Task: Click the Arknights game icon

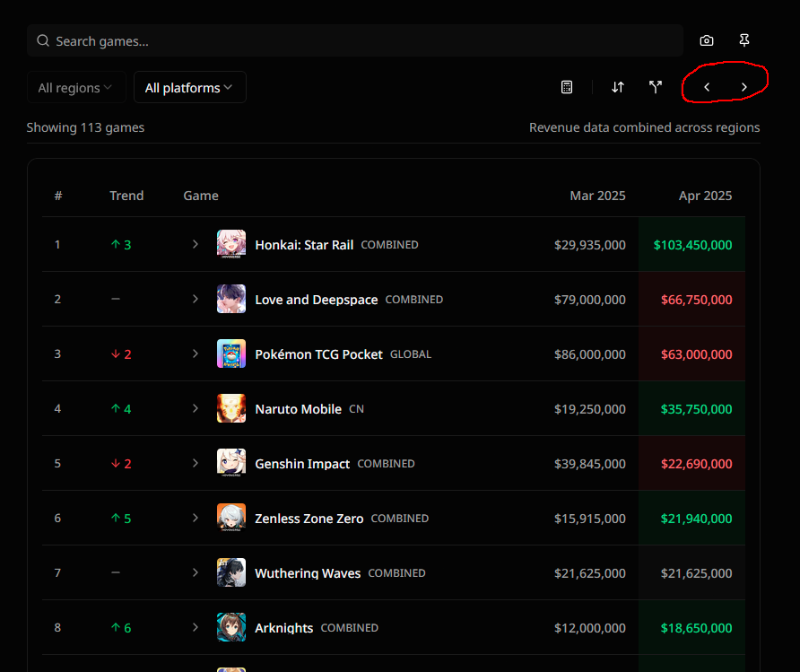Action: [x=231, y=627]
